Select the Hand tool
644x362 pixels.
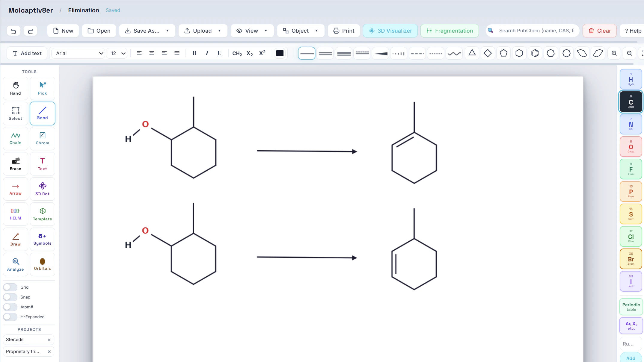[x=16, y=88]
